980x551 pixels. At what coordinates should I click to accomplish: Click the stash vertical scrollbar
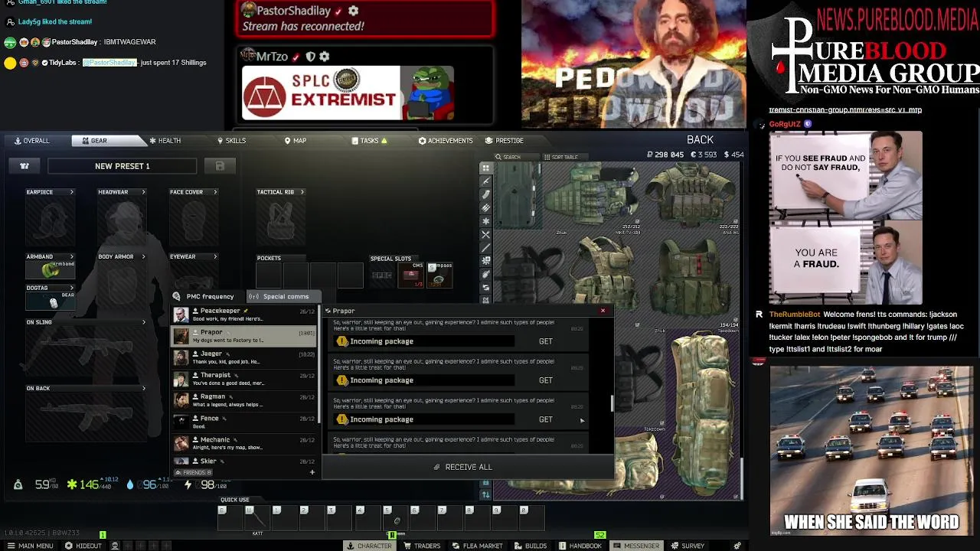pyautogui.click(x=740, y=479)
